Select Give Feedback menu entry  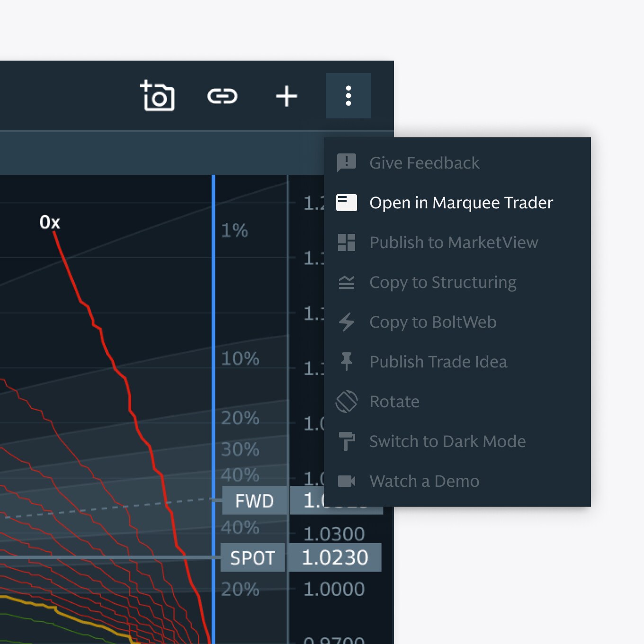tap(424, 163)
